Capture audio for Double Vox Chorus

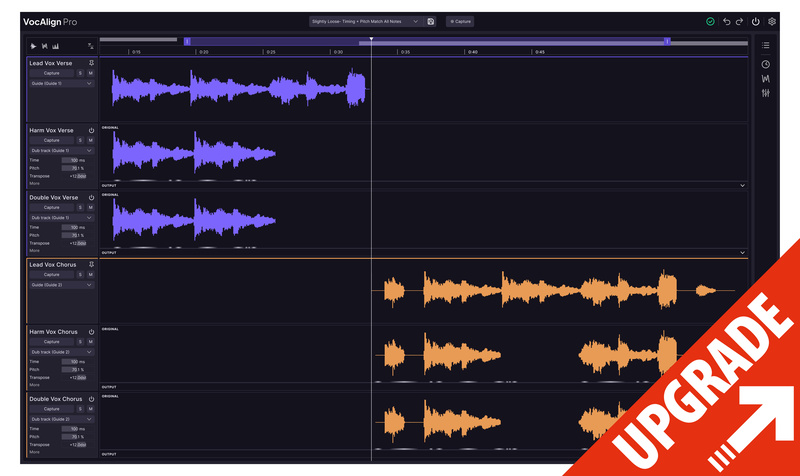52,409
